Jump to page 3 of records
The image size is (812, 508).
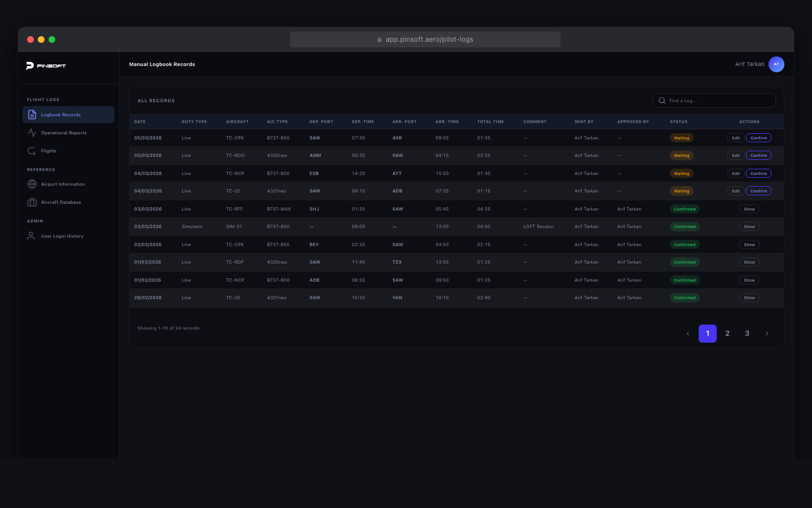[747, 334]
